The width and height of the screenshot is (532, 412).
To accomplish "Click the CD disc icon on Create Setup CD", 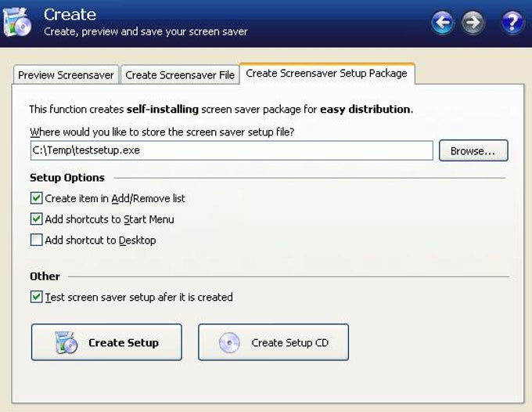I will coord(230,343).
